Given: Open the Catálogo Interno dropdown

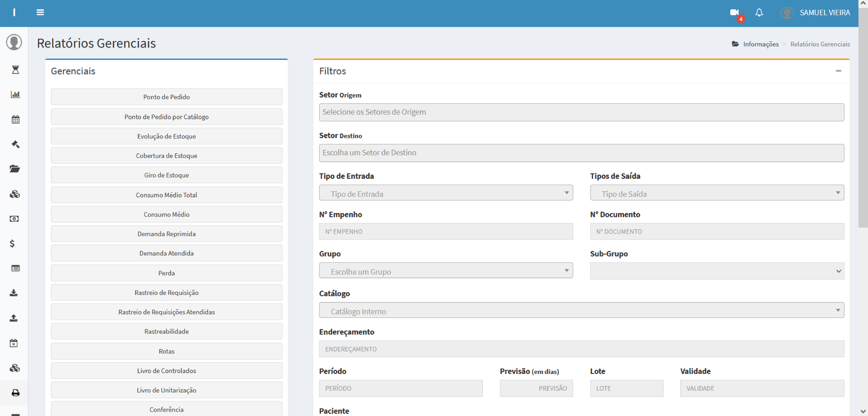Looking at the screenshot, I should pos(582,310).
